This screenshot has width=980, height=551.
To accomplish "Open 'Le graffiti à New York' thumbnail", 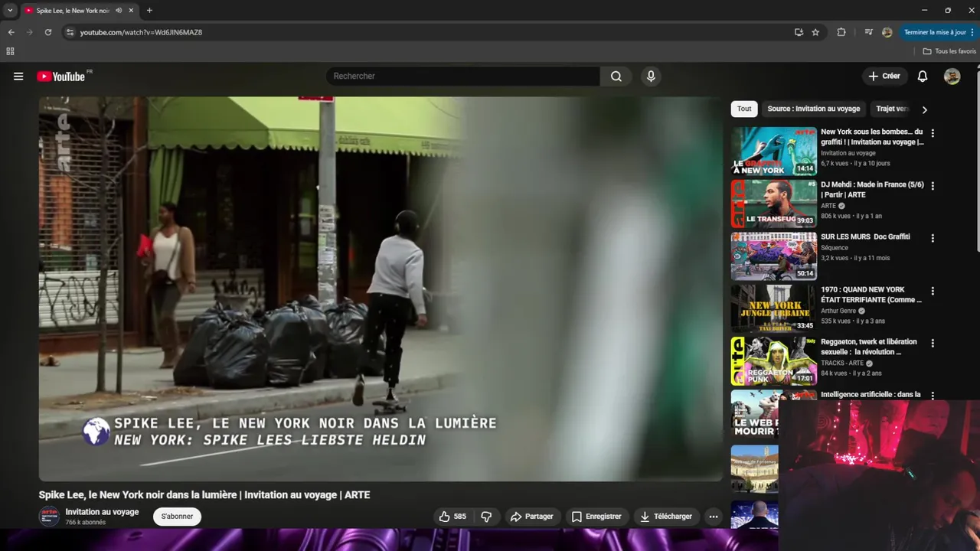I will (774, 151).
